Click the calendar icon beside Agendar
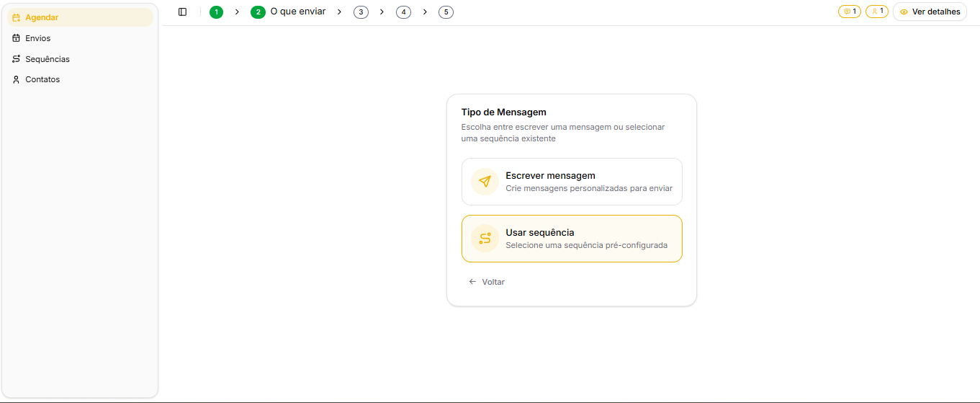 coord(16,17)
